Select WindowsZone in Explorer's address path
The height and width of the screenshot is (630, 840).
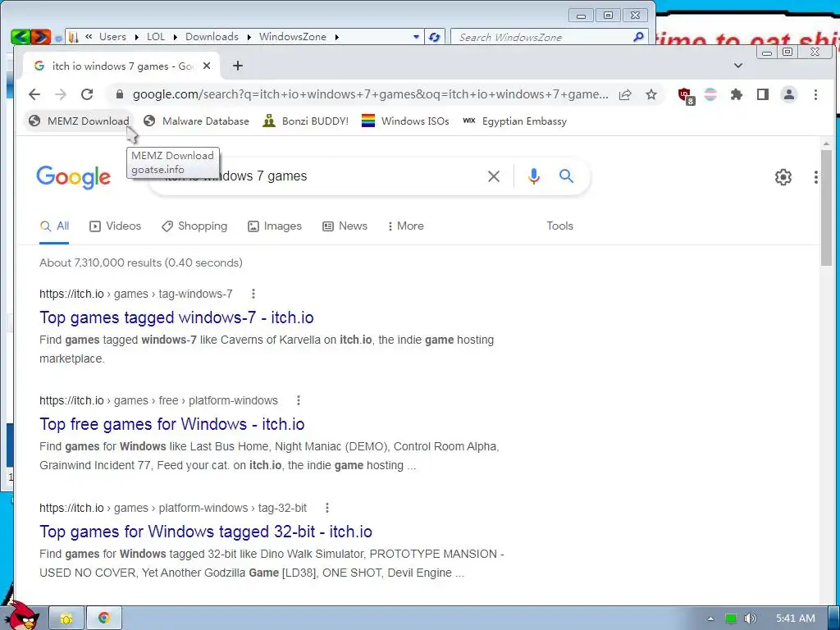pos(293,37)
